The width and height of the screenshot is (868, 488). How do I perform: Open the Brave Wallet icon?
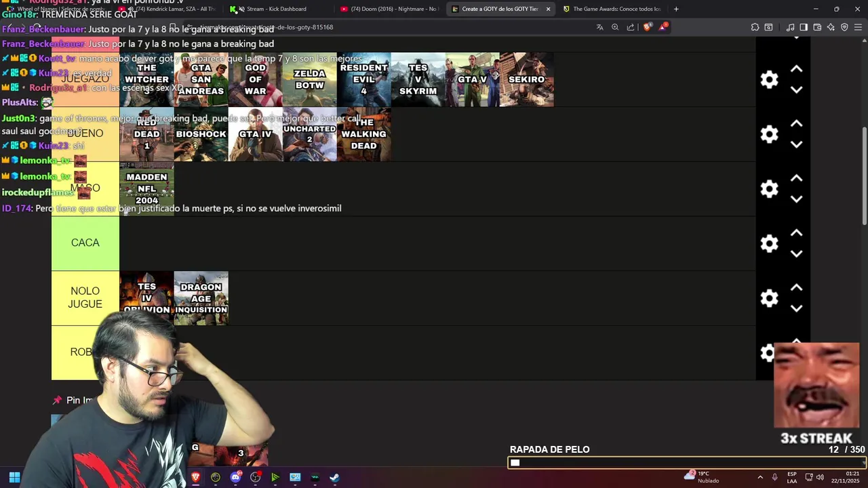click(817, 27)
